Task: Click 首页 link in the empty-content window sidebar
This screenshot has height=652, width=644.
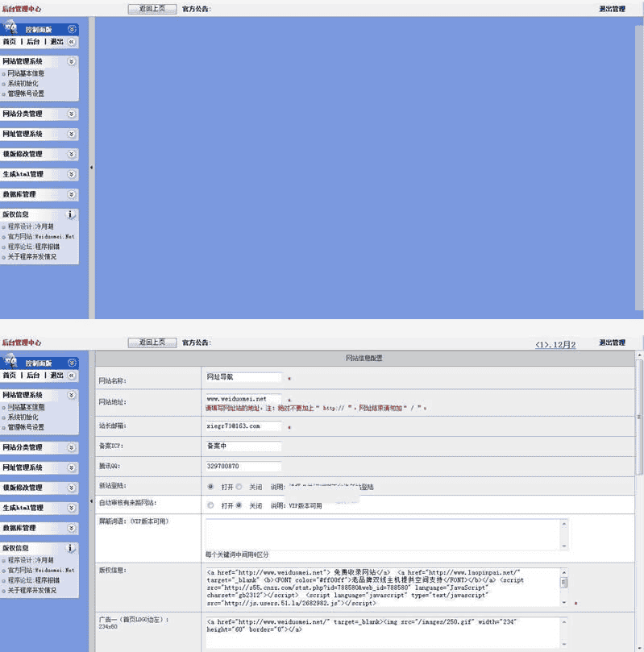Action: click(x=9, y=42)
